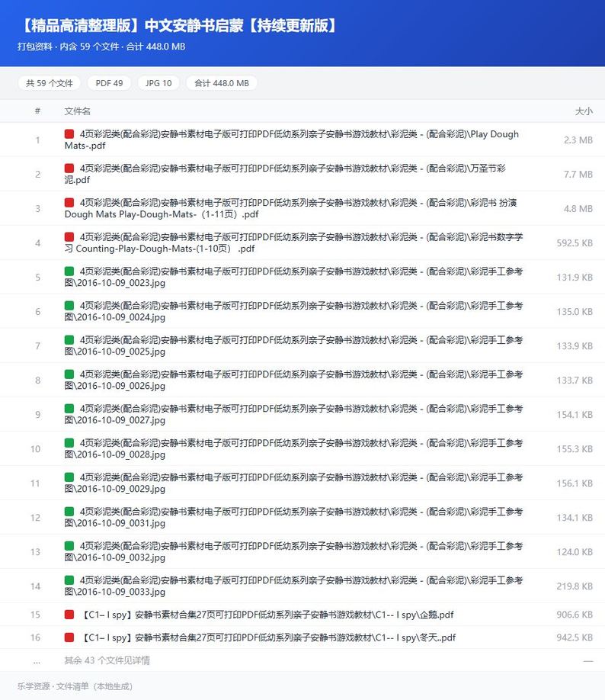Click the green JPG icon for 2016-10-09_0025.jpg
This screenshot has width=605, height=700.
pos(69,340)
